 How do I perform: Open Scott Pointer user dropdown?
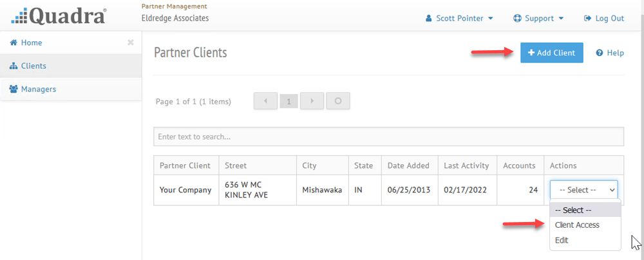tap(459, 19)
